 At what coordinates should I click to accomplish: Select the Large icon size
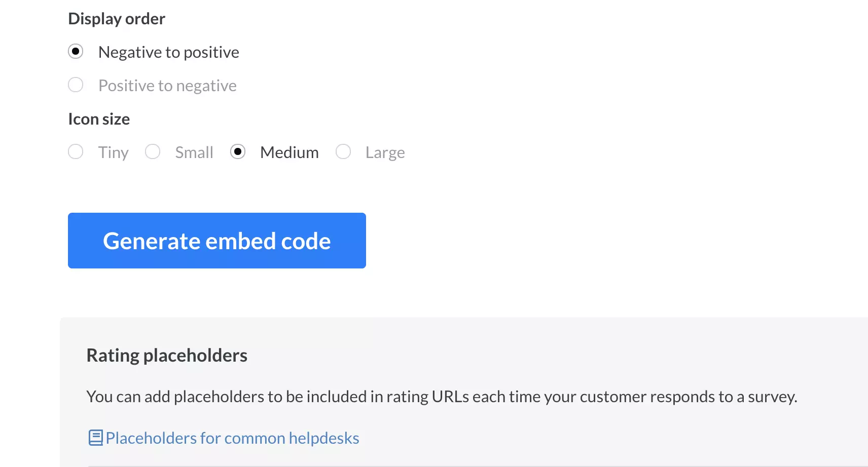pyautogui.click(x=343, y=151)
